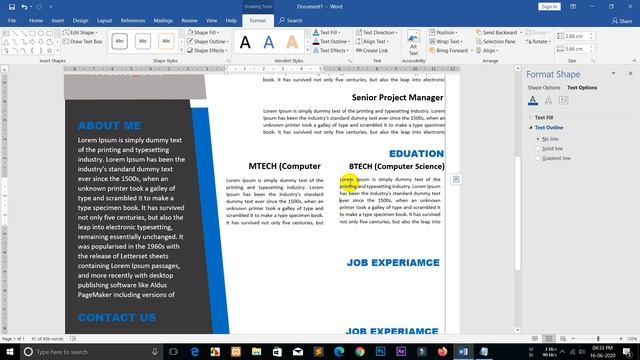Open Shape Outline options
Screen dimensions: 640x360
208,42
